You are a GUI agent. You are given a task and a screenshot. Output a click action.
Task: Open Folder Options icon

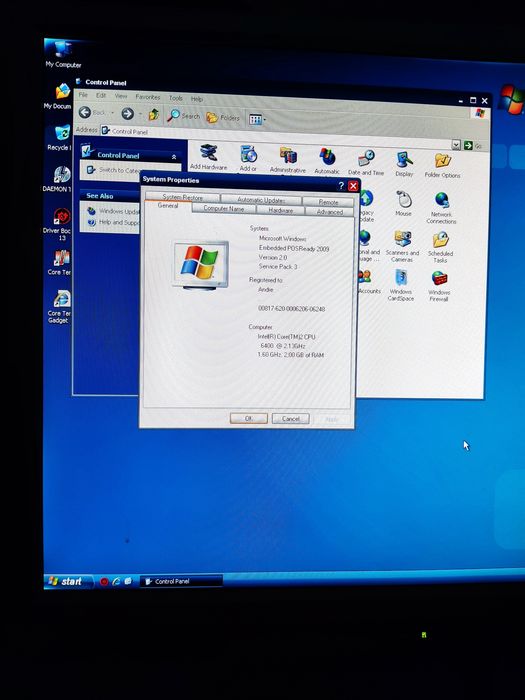pos(442,166)
